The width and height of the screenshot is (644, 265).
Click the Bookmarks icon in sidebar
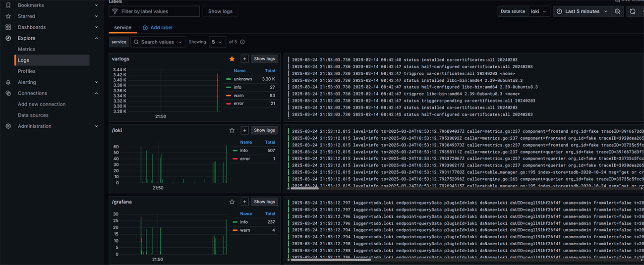(8, 5)
